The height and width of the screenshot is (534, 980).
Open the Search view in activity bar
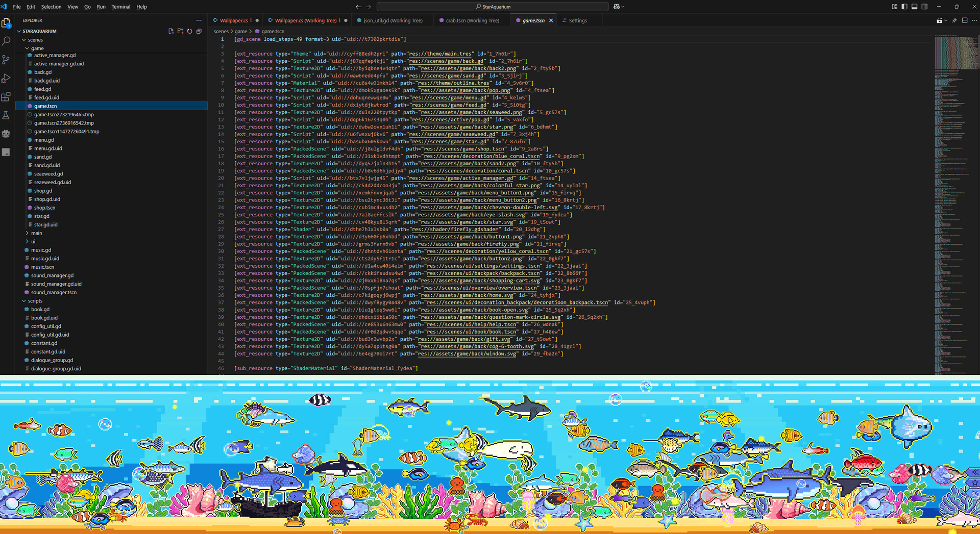[6, 41]
